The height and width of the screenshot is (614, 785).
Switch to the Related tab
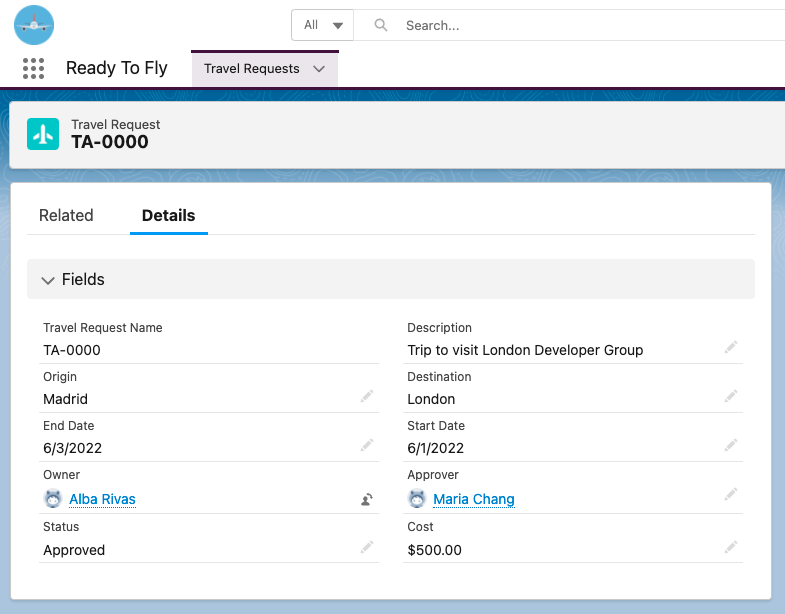(x=66, y=215)
